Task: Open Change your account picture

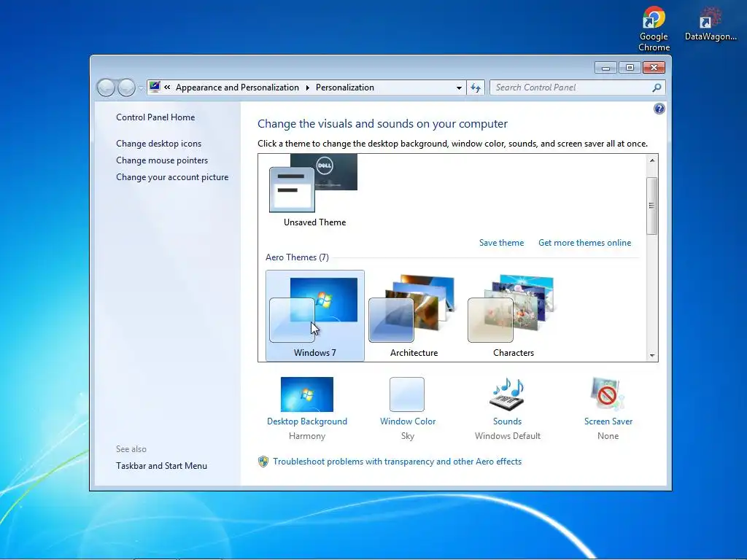Action: coord(172,177)
